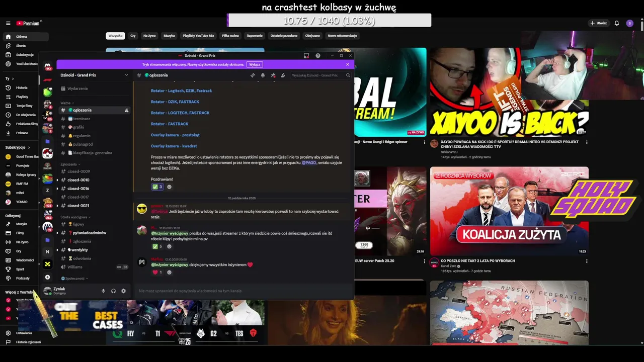The height and width of the screenshot is (362, 644).
Task: Open pytaniadoadminów channel
Action: pos(94,233)
